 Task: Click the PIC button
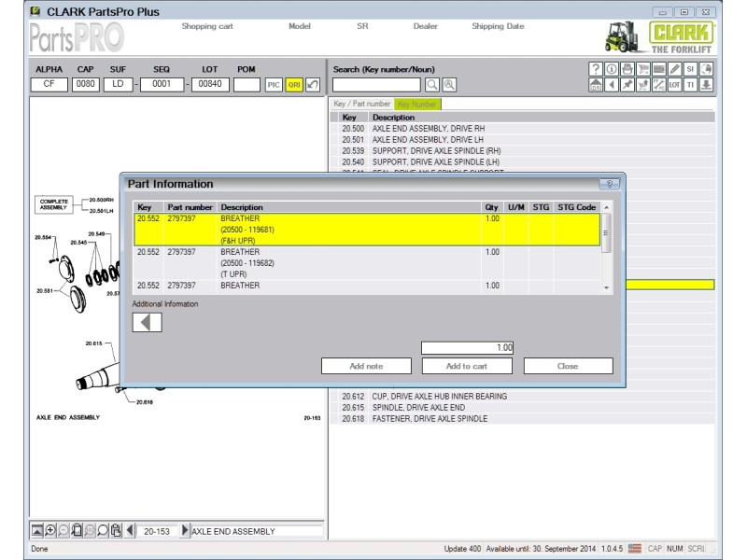pos(274,85)
